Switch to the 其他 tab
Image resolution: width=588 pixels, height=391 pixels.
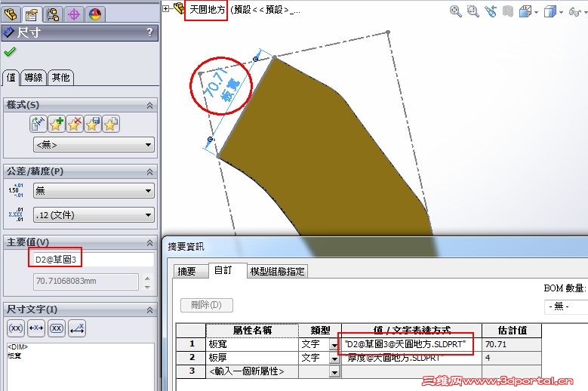point(60,78)
